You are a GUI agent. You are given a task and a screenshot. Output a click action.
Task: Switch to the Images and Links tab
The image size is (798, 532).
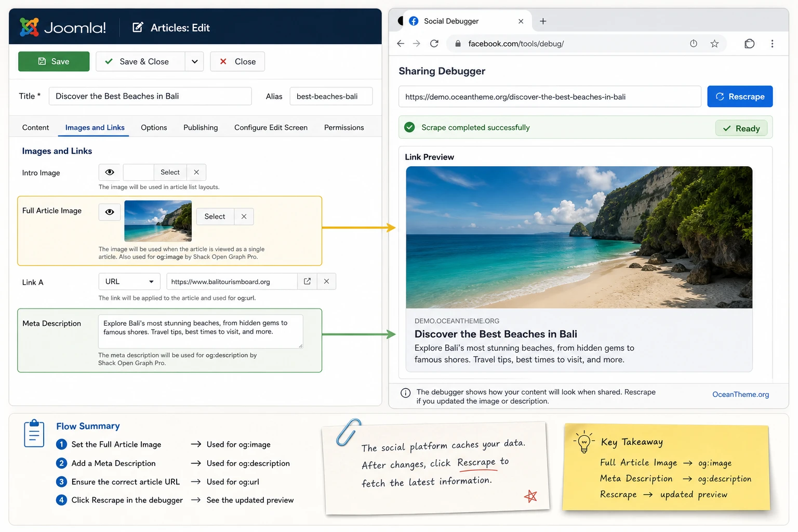(x=95, y=127)
